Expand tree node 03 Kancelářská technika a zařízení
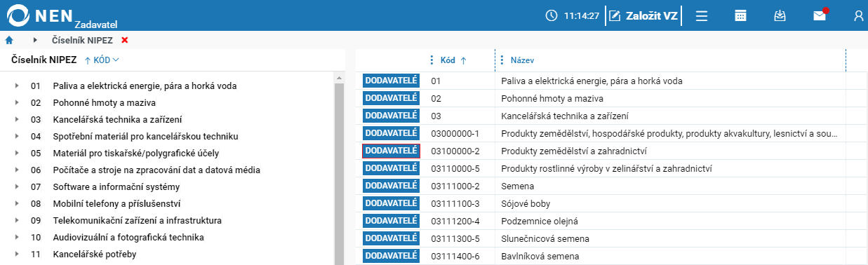 tap(17, 120)
